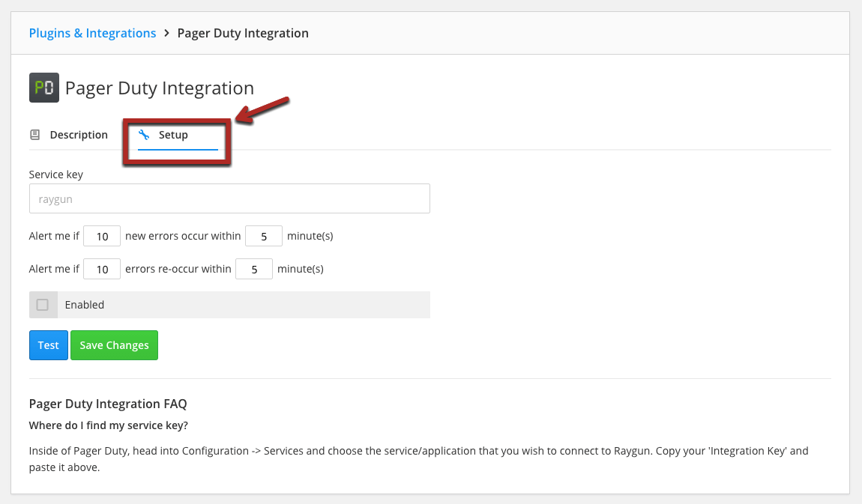Click the Test button

pyautogui.click(x=48, y=344)
